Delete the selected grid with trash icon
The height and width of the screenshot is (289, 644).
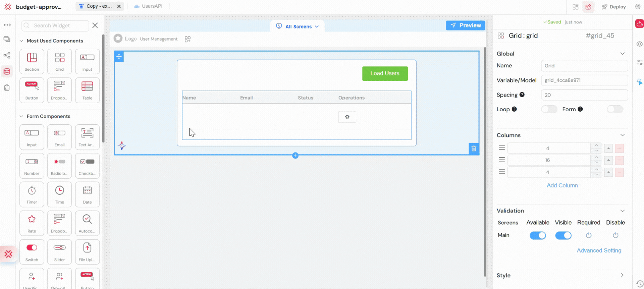coord(474,149)
